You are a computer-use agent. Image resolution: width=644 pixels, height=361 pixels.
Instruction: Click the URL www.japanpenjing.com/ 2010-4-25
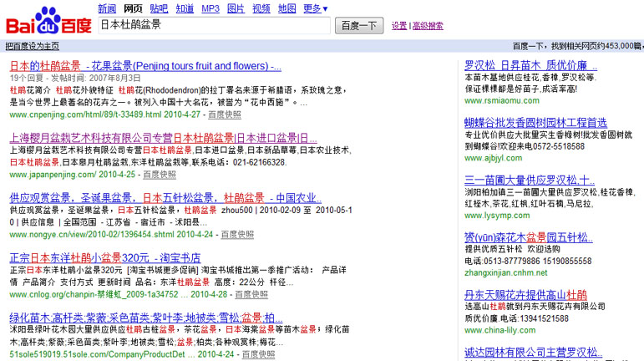coord(73,175)
